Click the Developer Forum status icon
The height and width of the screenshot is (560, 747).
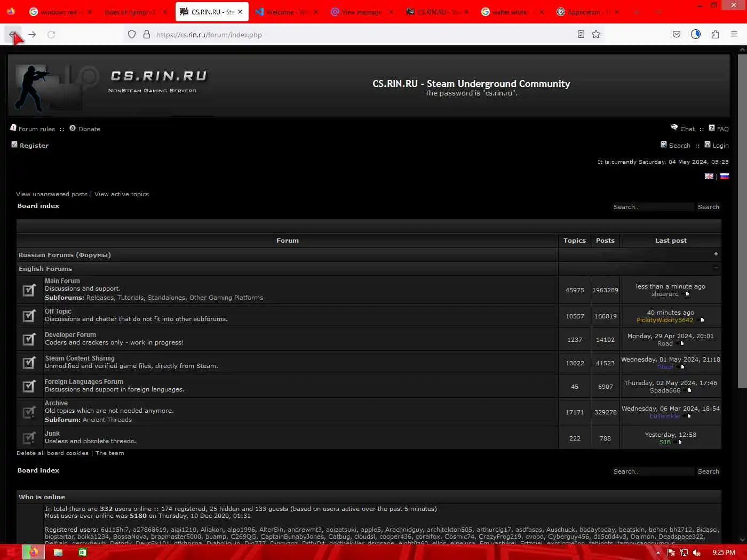pos(29,339)
